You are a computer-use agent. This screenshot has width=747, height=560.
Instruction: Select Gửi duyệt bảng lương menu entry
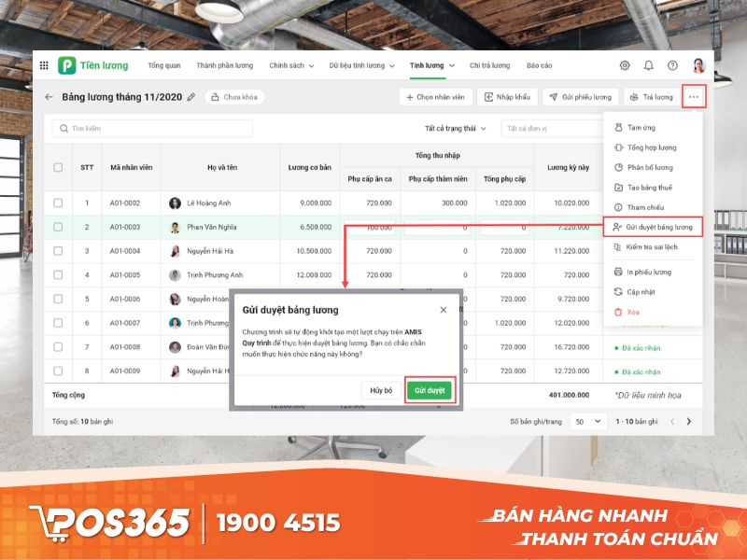tap(658, 226)
